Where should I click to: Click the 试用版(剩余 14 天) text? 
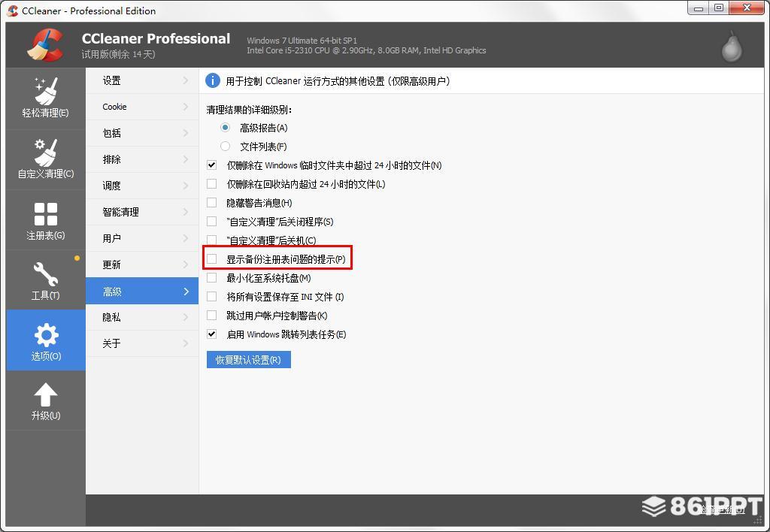tap(118, 54)
